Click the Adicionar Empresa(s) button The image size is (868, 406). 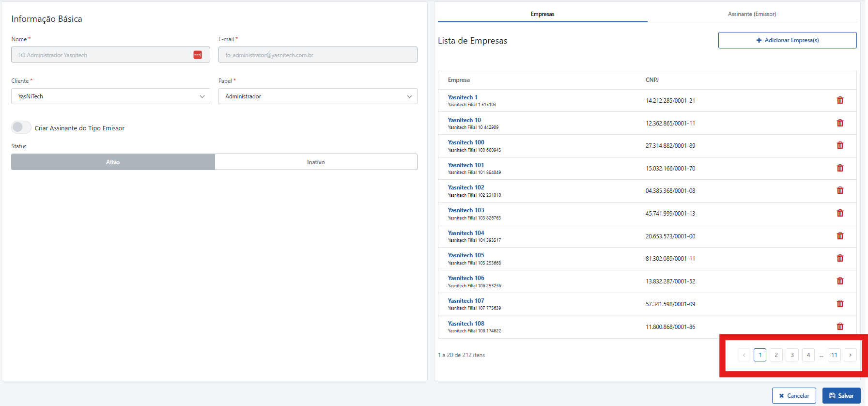click(x=787, y=40)
